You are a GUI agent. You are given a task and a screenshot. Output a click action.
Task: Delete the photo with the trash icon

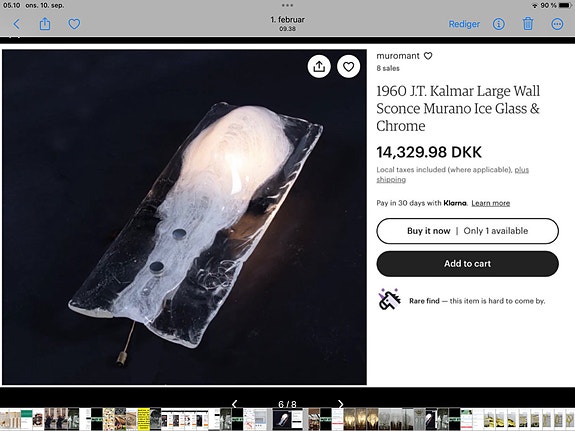point(528,24)
